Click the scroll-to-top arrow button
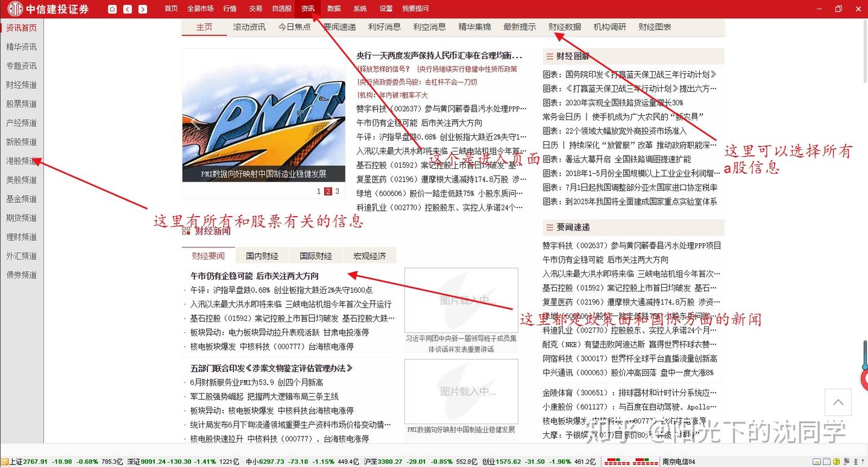Screen dimensions: 868x467 coord(838,402)
